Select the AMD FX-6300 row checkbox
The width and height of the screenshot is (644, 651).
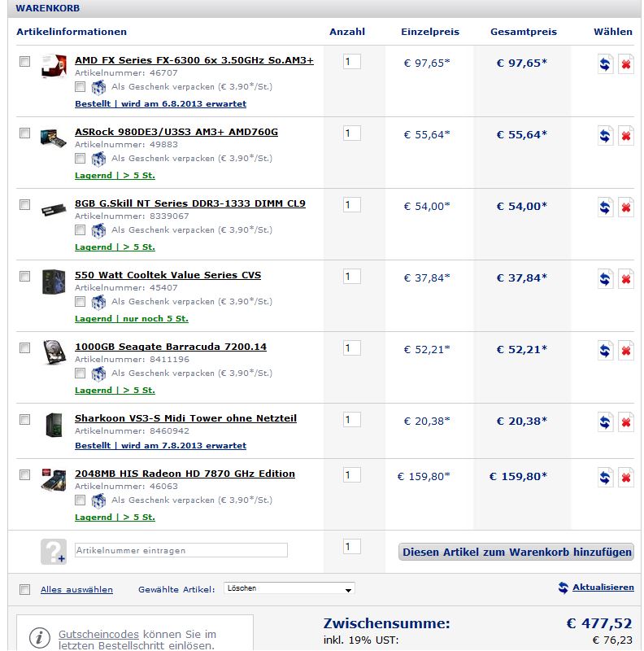[25, 62]
